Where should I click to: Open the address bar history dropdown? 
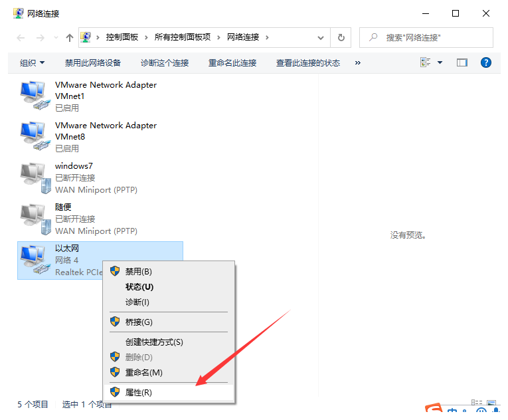pyautogui.click(x=321, y=38)
